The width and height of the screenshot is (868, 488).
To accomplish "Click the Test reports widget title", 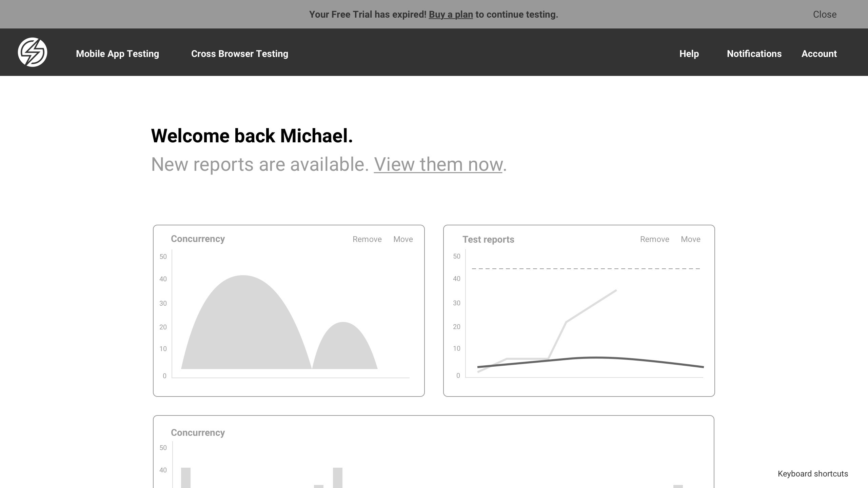I will tap(488, 240).
